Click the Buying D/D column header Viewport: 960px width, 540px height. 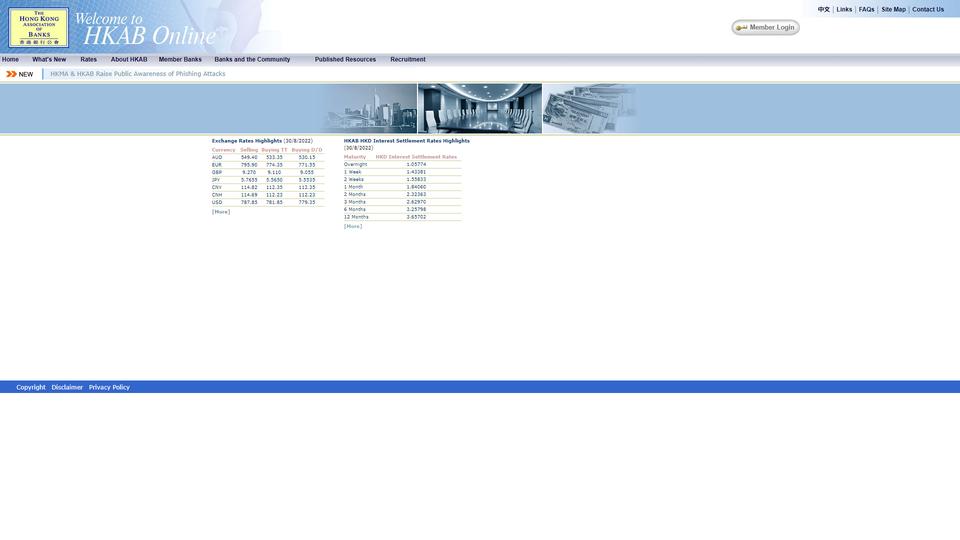click(307, 150)
